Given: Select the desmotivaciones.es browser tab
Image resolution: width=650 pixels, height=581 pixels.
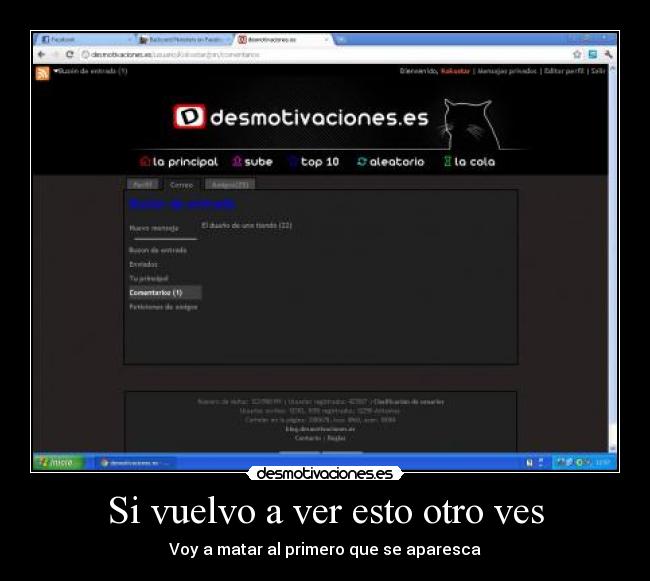Looking at the screenshot, I should coord(282,39).
